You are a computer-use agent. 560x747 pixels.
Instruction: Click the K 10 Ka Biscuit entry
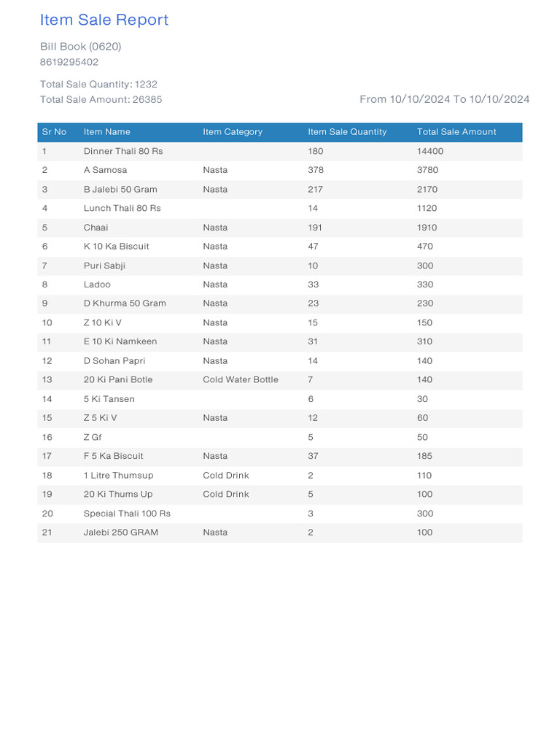(116, 247)
